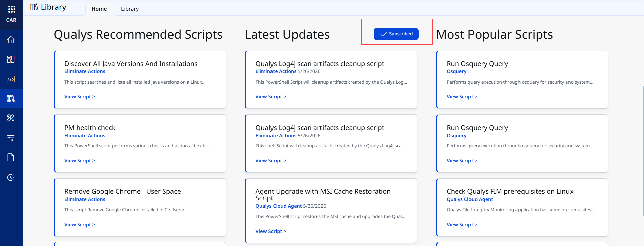Viewport: 644px width, 246px height.
Task: Open the sliders configuration icon in sidebar
Action: 11,138
